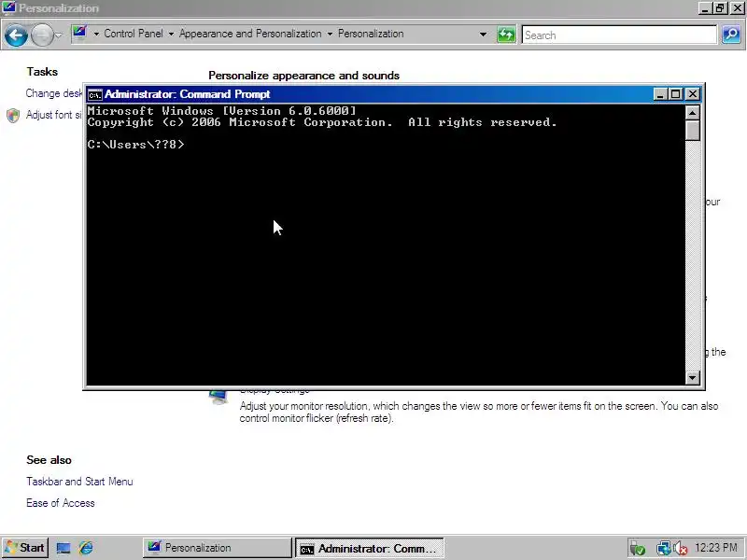Close the Command Prompt window
747x560 pixels.
click(x=692, y=94)
